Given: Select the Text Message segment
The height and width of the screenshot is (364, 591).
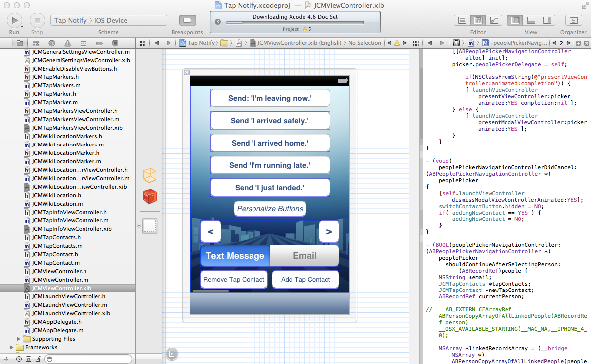Looking at the screenshot, I should coord(235,256).
